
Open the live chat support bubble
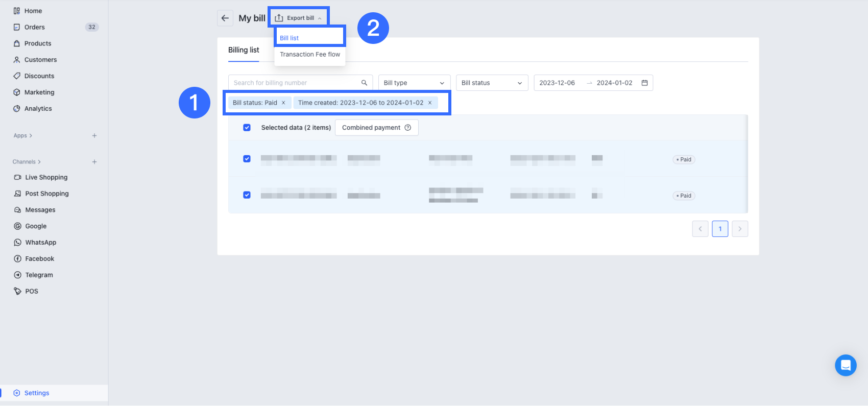pos(846,365)
